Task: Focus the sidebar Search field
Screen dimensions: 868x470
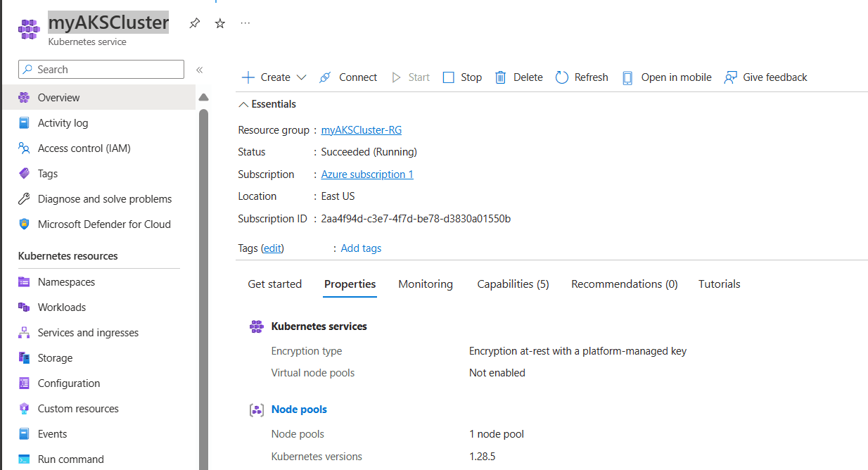Action: [x=101, y=69]
